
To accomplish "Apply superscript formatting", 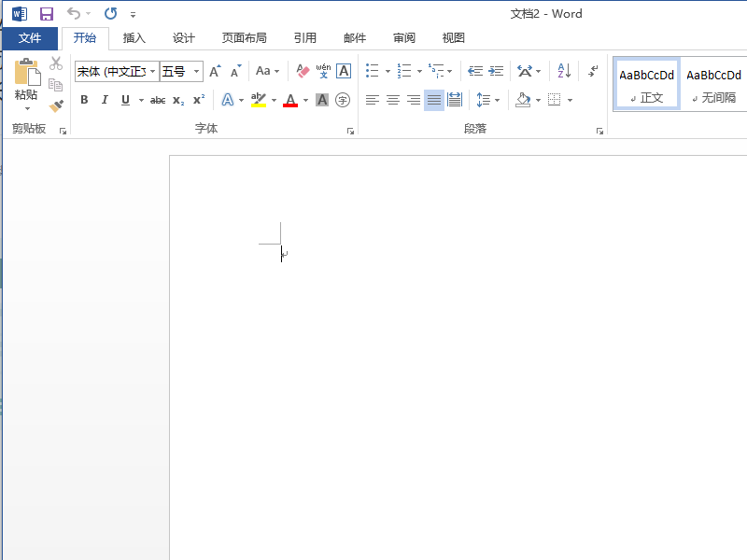I will pos(199,100).
